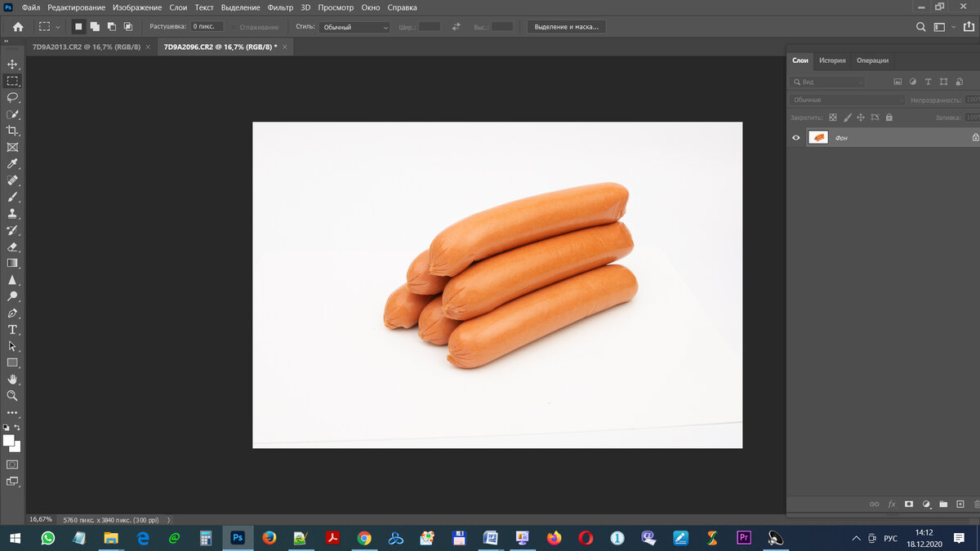Viewport: 980px width, 551px height.
Task: Select the Zoom tool
Action: coord(12,396)
